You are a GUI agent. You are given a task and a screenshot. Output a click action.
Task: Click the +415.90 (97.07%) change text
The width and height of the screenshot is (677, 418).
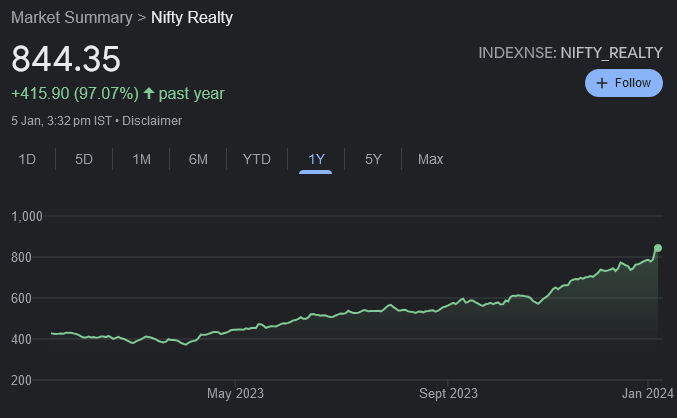click(x=75, y=93)
